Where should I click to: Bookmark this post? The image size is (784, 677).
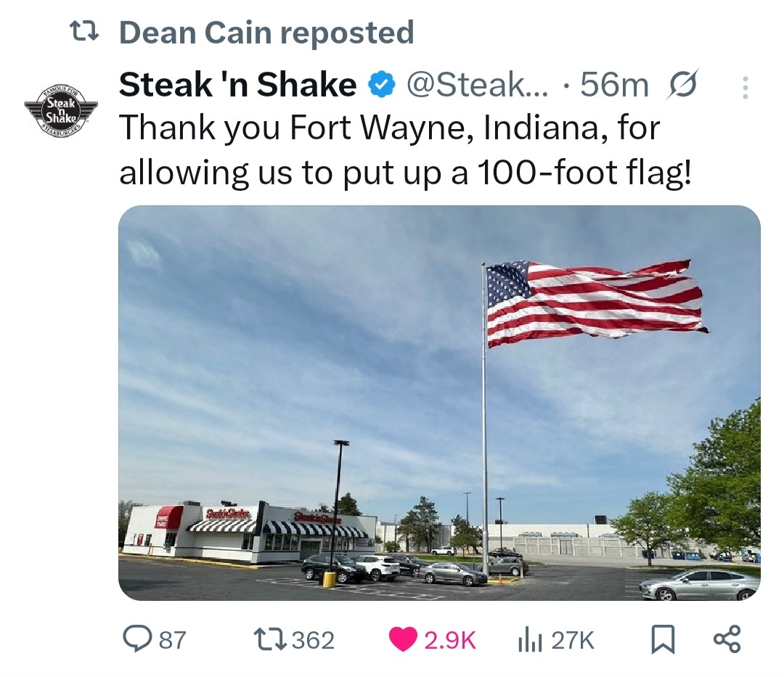659,639
